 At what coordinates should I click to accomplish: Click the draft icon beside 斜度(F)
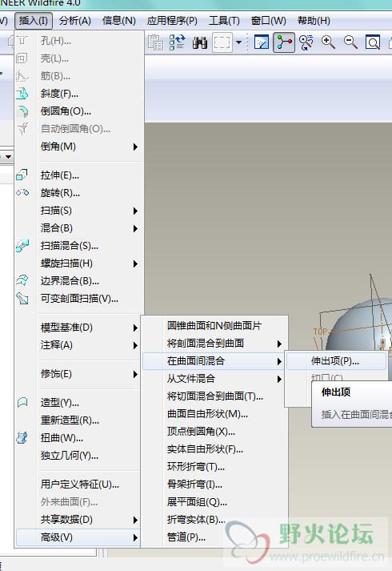click(x=22, y=94)
